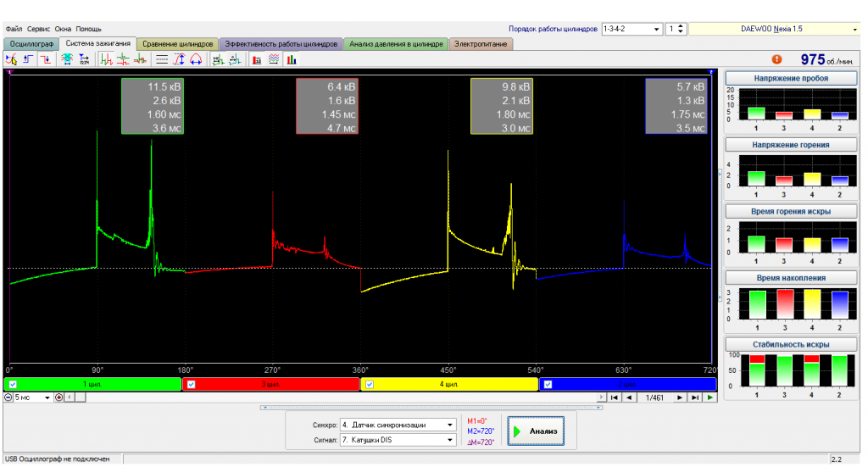The image size is (868, 467).
Task: Start playback with green play arrow
Action: [x=709, y=398]
